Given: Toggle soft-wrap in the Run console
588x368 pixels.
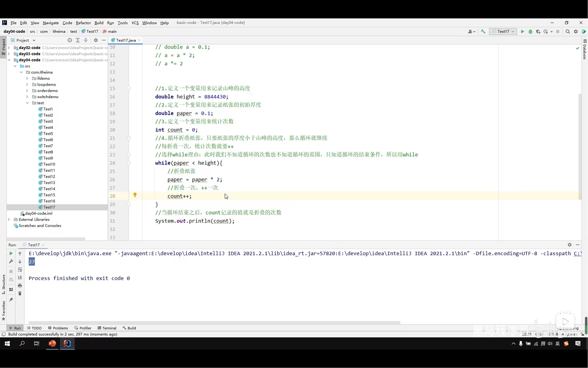Looking at the screenshot, I should click(x=20, y=270).
